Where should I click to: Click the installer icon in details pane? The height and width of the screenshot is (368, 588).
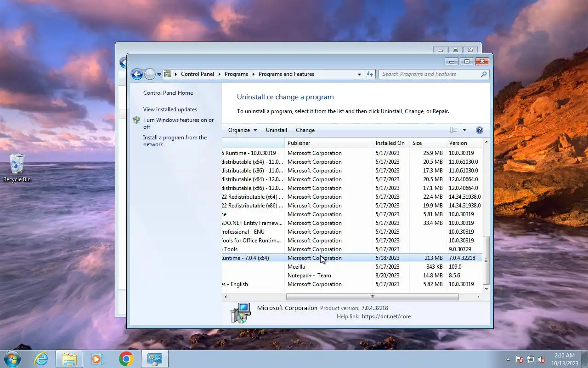(x=240, y=313)
